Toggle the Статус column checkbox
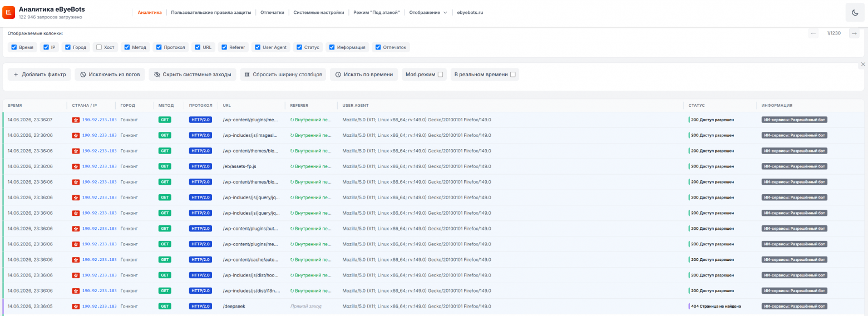Screen dimensions: 868x316 [299, 47]
